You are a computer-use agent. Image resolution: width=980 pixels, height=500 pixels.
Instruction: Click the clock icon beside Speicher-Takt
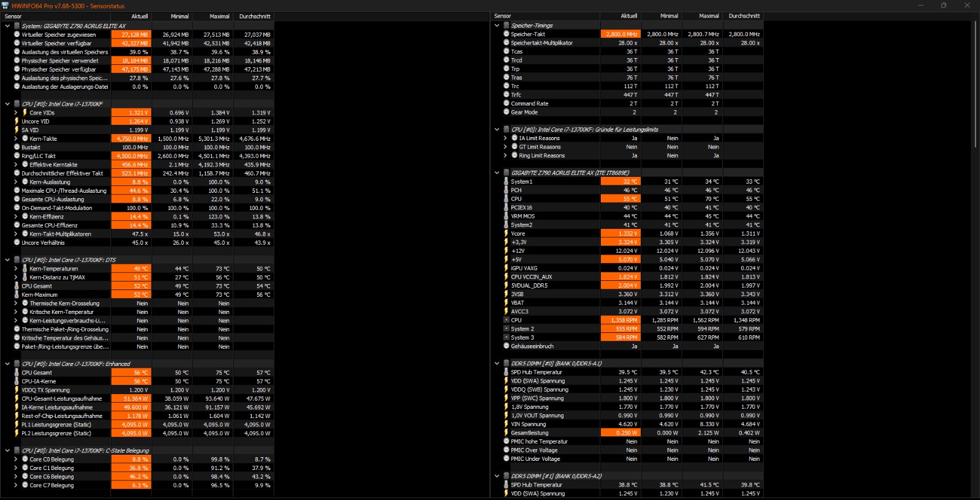pyautogui.click(x=507, y=34)
